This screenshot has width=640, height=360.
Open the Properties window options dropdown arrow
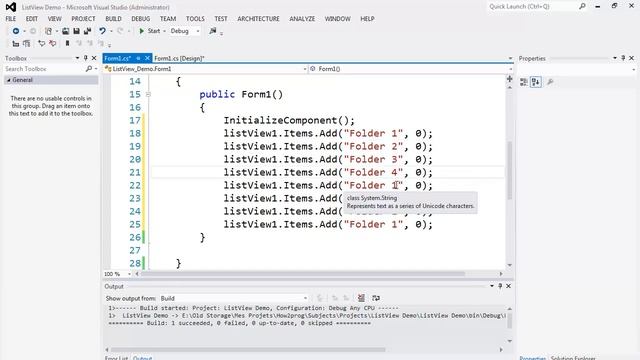tap(615, 58)
